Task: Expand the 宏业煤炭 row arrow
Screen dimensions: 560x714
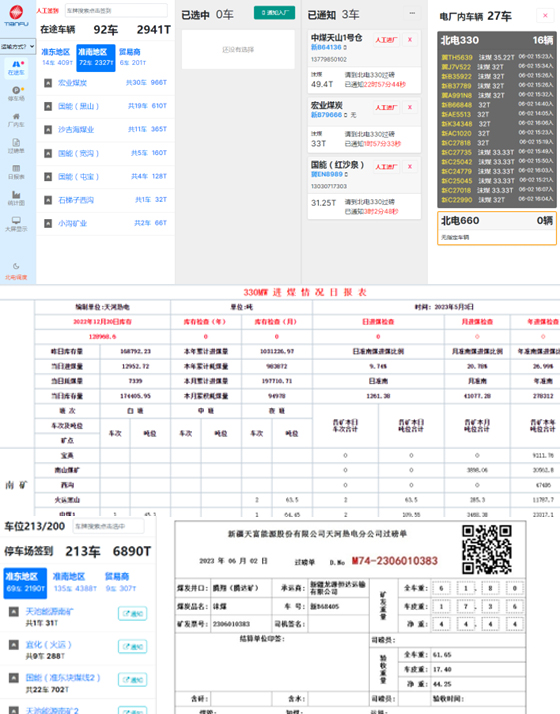Action: (x=48, y=83)
